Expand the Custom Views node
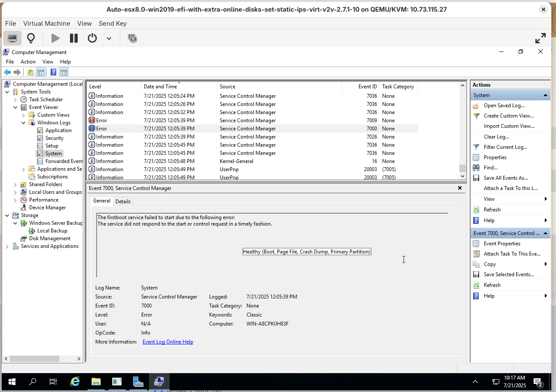This screenshot has width=556, height=392. (24, 115)
